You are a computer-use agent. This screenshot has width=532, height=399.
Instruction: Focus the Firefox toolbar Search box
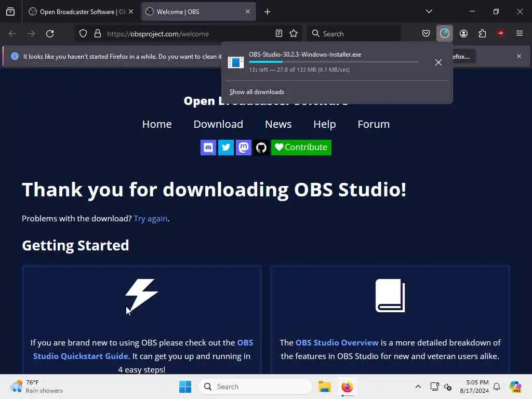click(x=354, y=34)
